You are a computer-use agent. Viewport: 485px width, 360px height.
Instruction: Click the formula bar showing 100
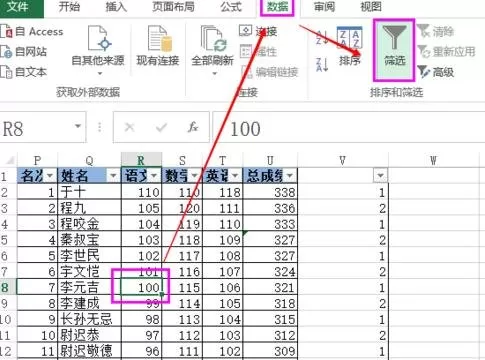pyautogui.click(x=348, y=128)
